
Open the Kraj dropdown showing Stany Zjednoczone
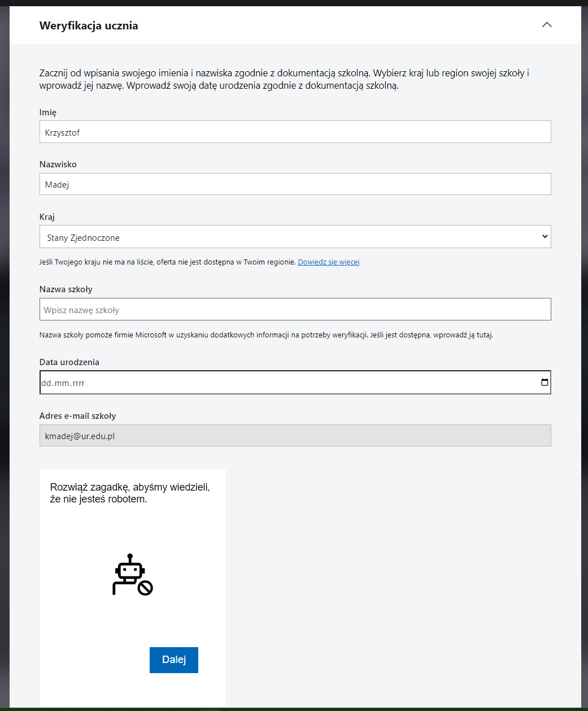[288, 237]
